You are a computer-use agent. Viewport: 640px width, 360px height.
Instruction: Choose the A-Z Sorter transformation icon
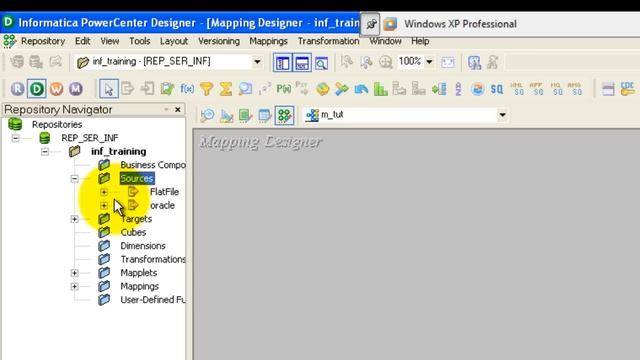458,89
